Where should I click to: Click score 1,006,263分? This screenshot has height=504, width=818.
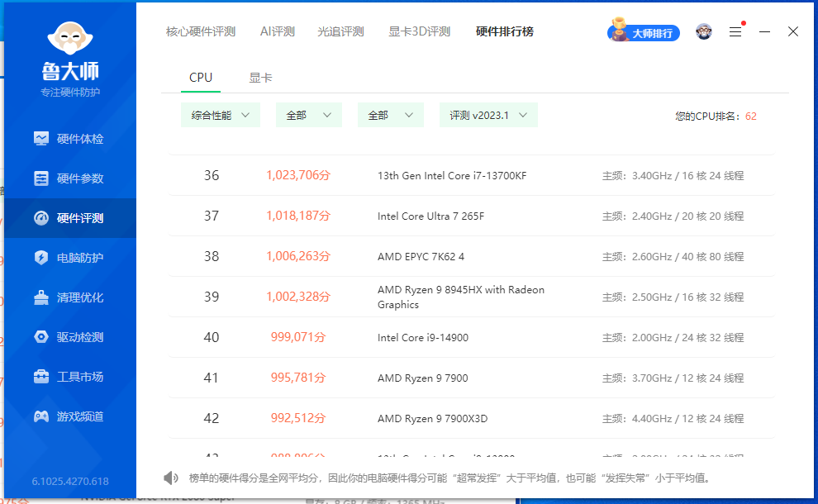point(298,256)
